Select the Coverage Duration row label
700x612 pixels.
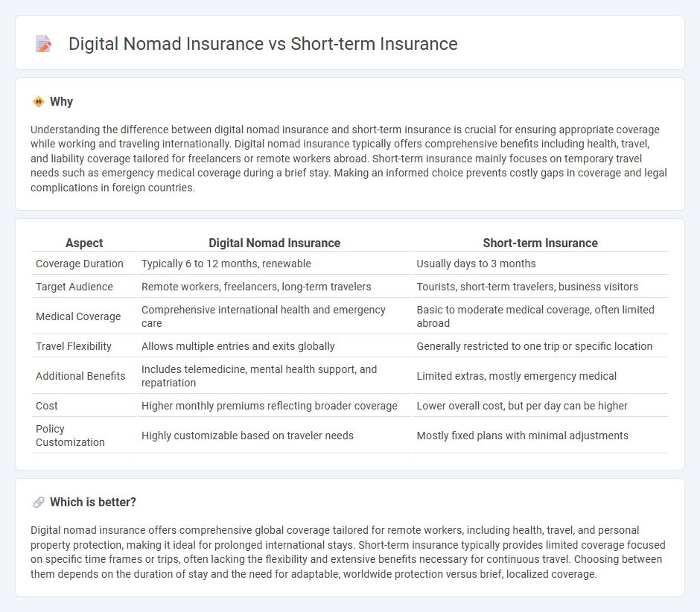click(x=80, y=264)
